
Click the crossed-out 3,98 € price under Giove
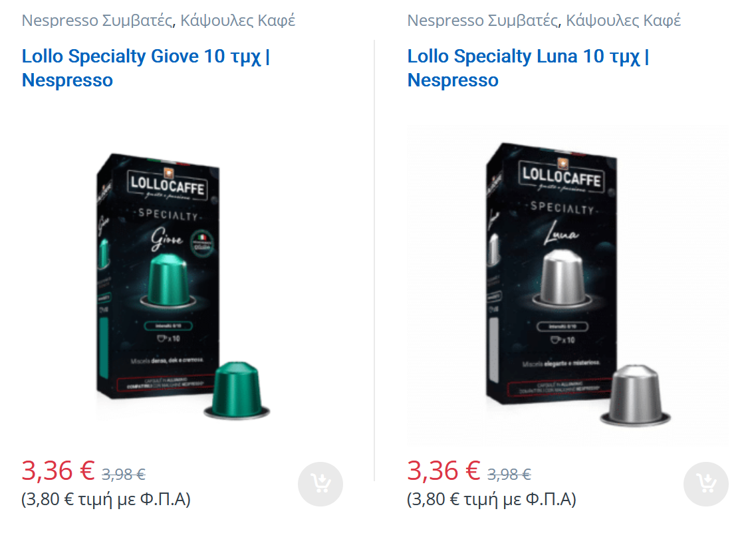click(124, 475)
